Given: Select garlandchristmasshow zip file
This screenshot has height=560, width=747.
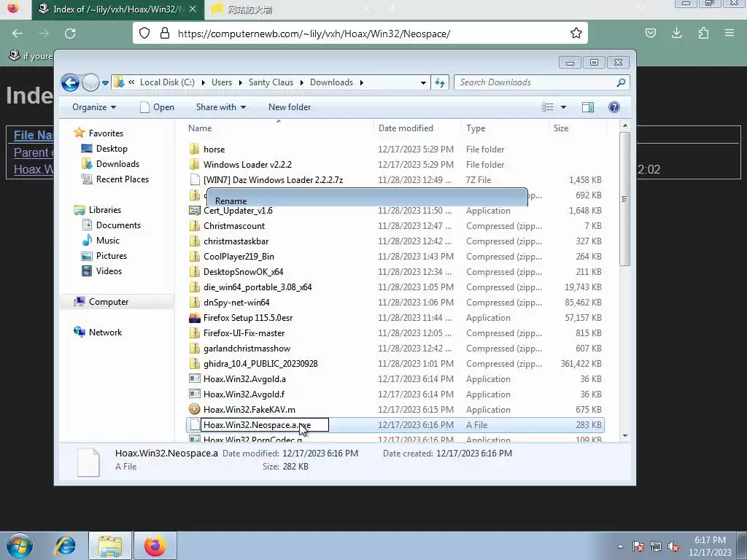Looking at the screenshot, I should pyautogui.click(x=247, y=348).
